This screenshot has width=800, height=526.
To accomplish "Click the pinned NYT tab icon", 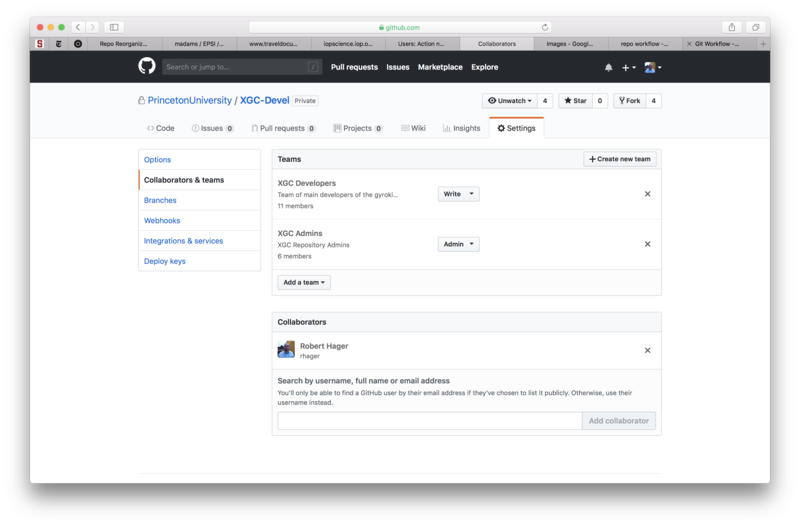I will 59,44.
